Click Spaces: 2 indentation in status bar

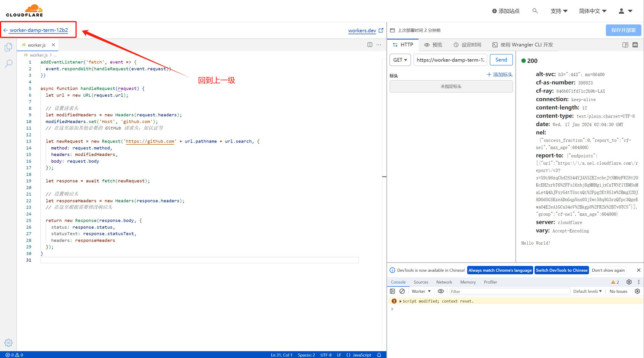(306, 355)
